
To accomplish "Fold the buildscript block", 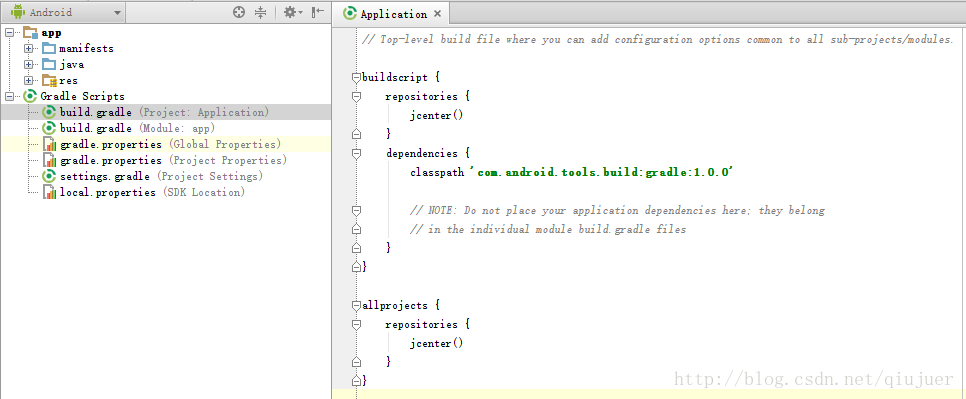I will pos(355,78).
